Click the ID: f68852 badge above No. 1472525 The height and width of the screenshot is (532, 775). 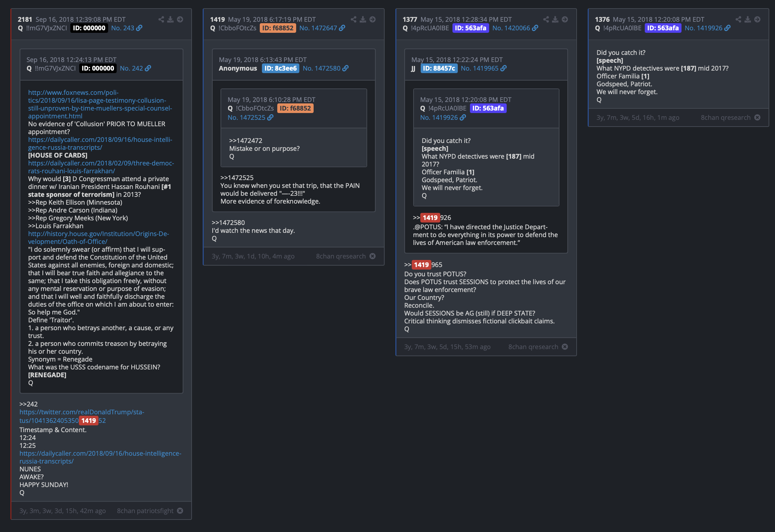click(x=295, y=108)
